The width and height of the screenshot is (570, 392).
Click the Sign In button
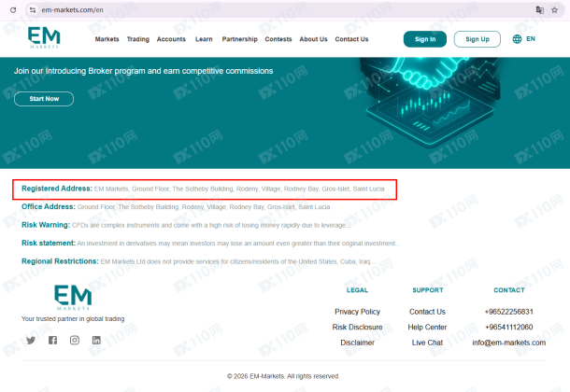click(425, 39)
